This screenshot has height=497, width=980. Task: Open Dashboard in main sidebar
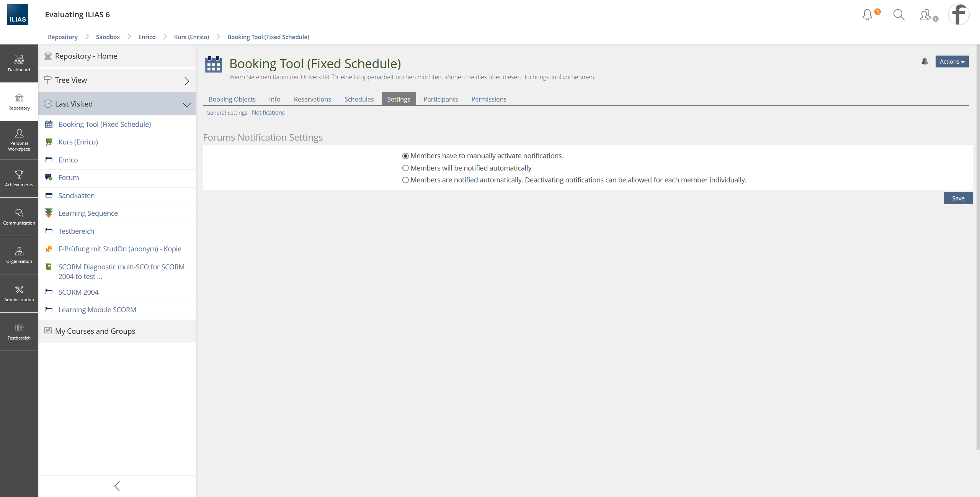pos(19,63)
